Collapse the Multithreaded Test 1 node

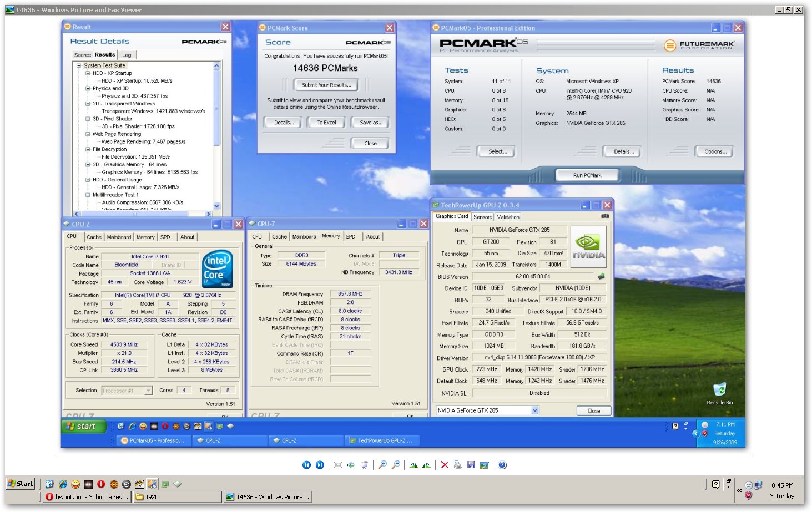[87, 195]
